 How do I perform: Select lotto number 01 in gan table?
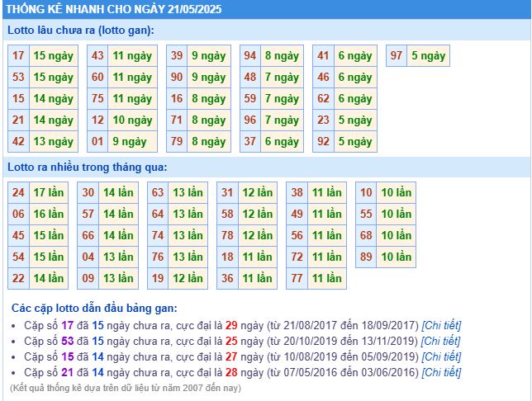[97, 141]
